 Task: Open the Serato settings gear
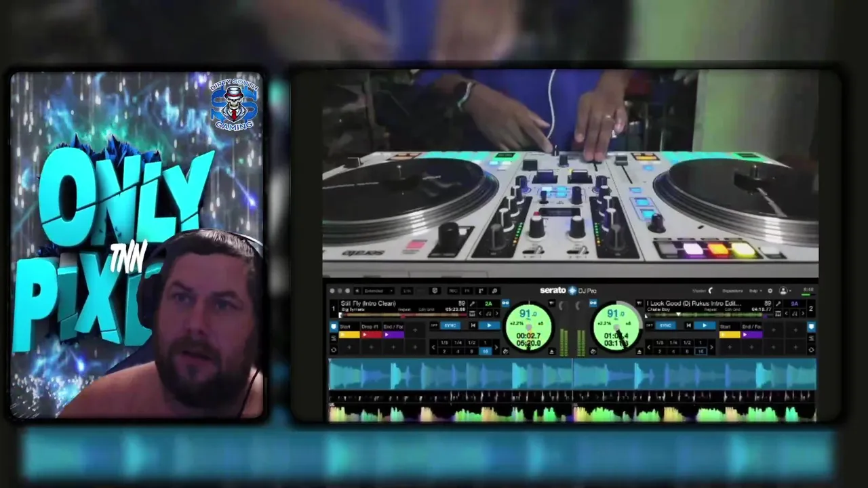tap(770, 291)
